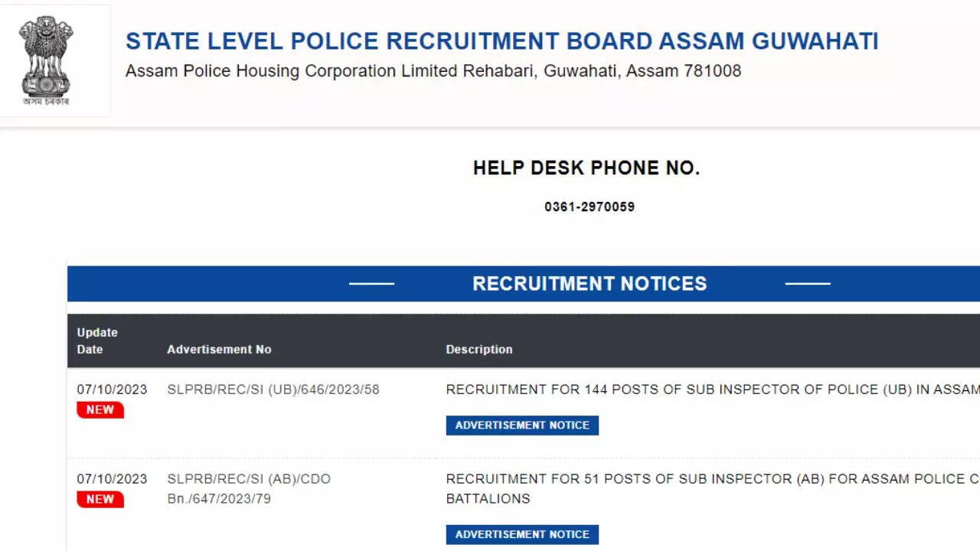Click the white line left of Recruitment Notices
The width and height of the screenshot is (980, 551).
tap(371, 284)
